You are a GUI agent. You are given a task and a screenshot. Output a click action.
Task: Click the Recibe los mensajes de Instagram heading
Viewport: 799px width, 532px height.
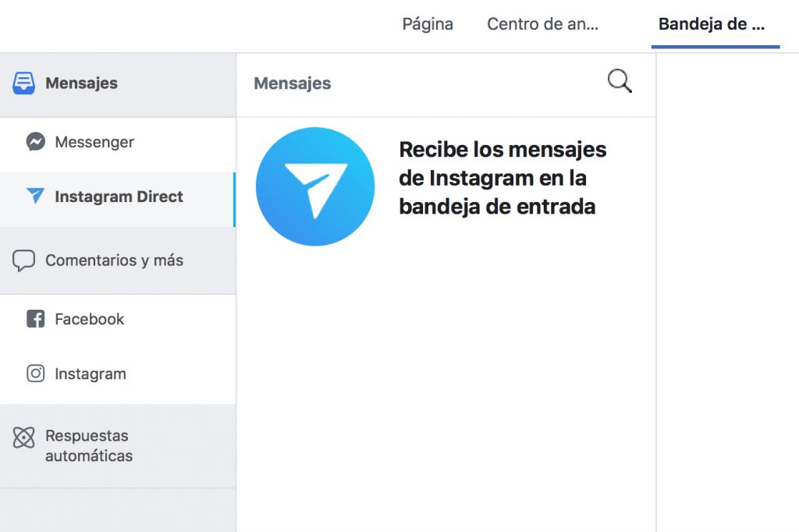(503, 179)
